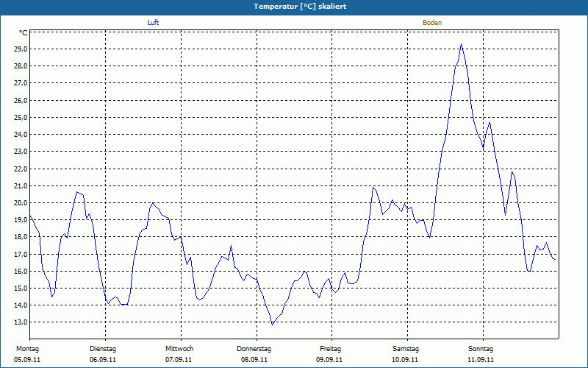Click the 15,0 y-axis label

click(21, 288)
